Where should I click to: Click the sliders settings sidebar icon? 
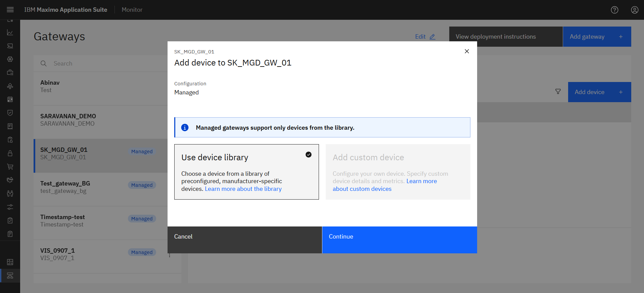10,207
